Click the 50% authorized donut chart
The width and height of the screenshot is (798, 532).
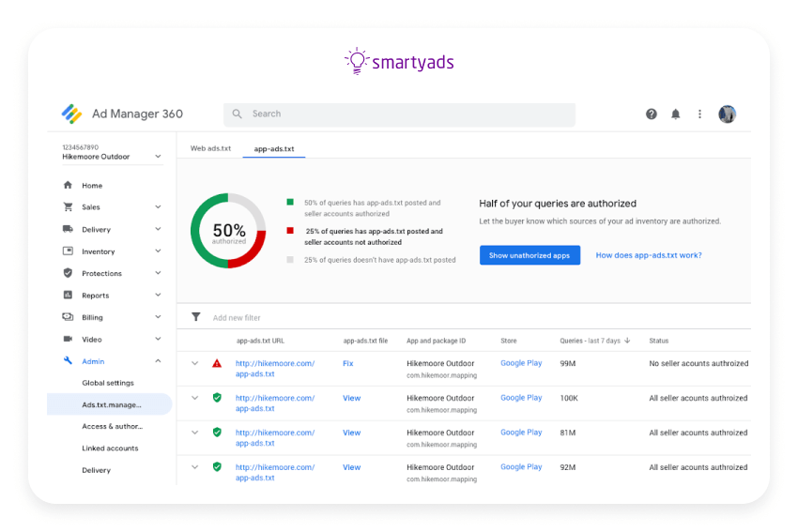pyautogui.click(x=228, y=231)
